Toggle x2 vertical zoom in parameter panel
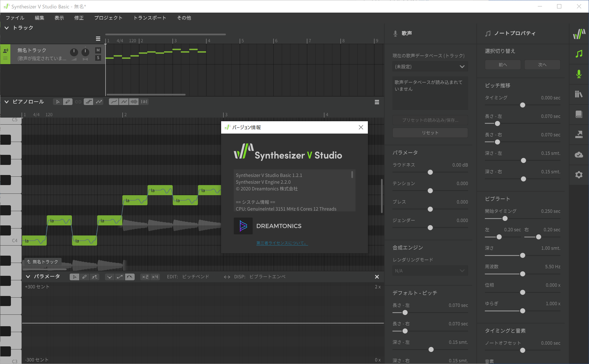Screen dimensions: 589x364 [145, 277]
